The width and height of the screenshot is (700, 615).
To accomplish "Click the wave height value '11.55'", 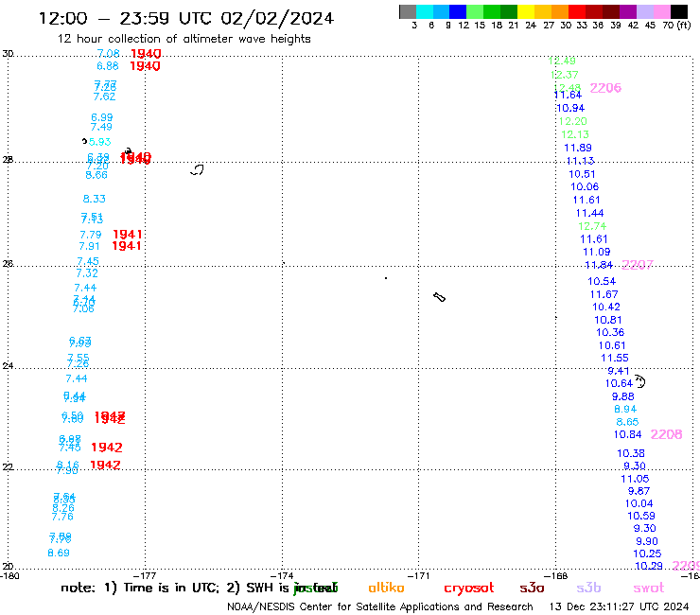I will coord(614,359).
